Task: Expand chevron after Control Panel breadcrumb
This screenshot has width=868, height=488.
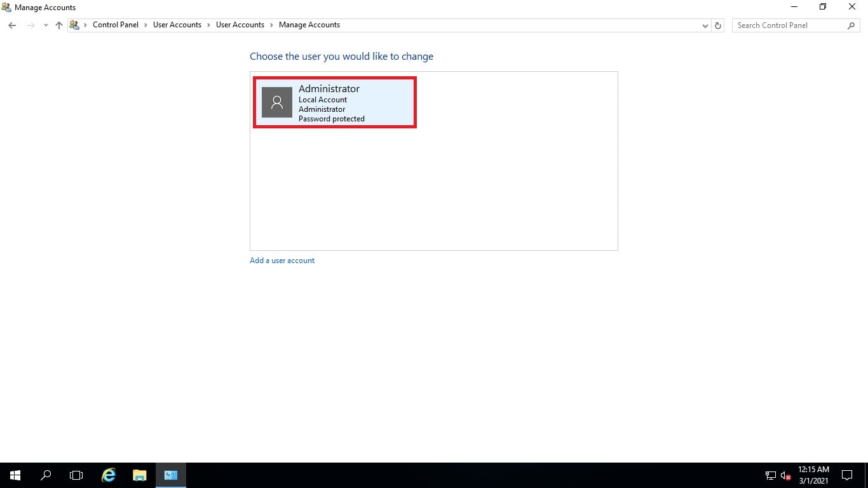Action: point(146,25)
